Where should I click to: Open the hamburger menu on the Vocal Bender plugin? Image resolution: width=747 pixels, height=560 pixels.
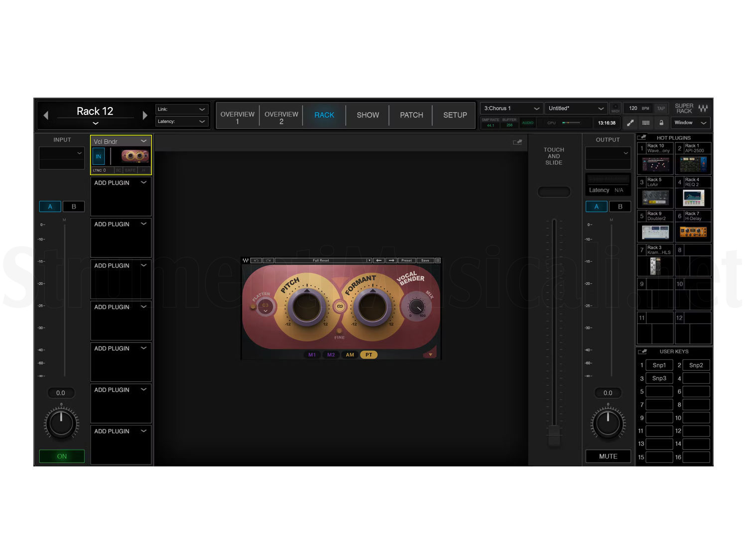(x=437, y=260)
